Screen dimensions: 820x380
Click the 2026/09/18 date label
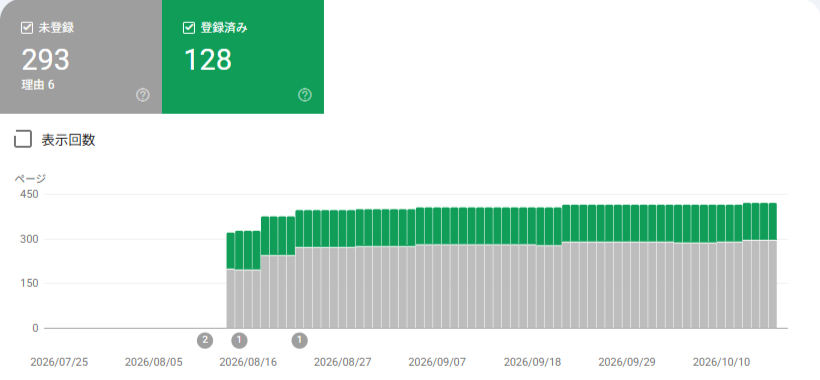pos(532,362)
